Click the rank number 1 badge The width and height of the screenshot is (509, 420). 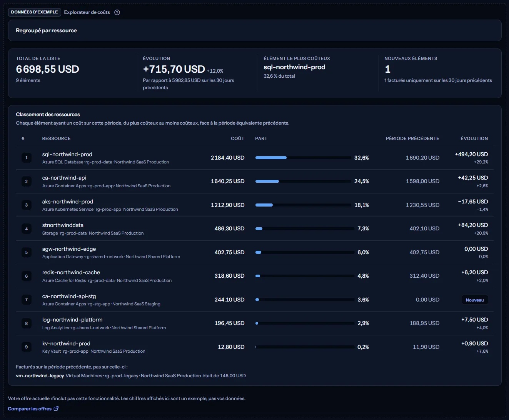(x=27, y=158)
